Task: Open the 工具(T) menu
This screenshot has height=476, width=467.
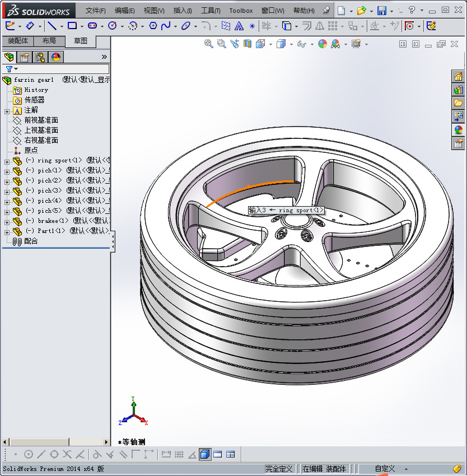Action: click(211, 11)
